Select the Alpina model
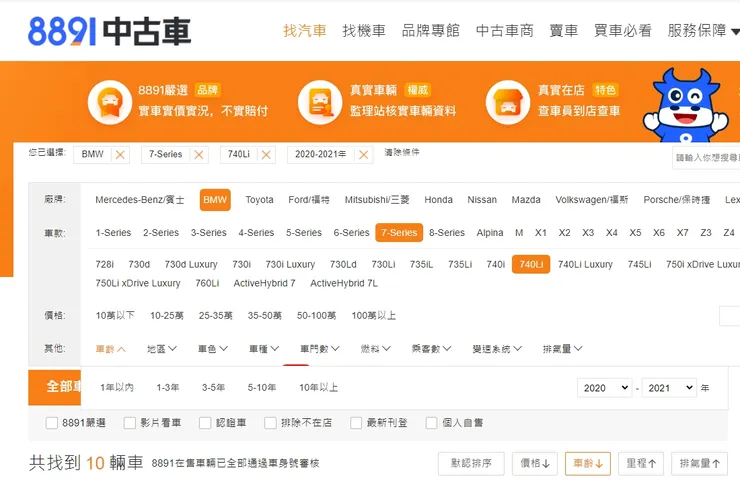This screenshot has width=740, height=482. 490,233
